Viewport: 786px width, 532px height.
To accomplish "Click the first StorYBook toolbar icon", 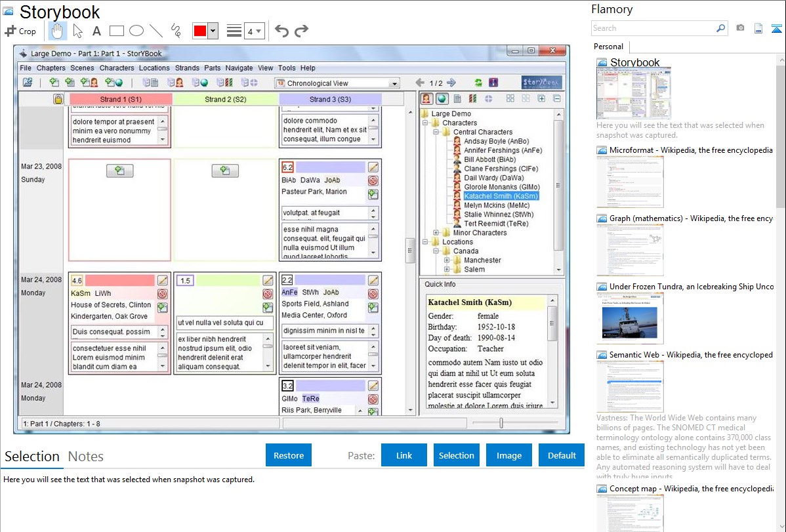I will 28,82.
